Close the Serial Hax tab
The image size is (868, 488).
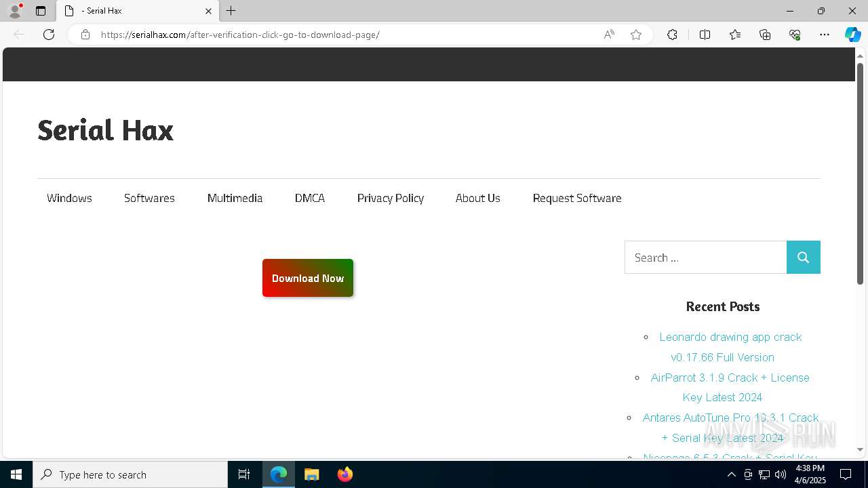click(x=208, y=11)
